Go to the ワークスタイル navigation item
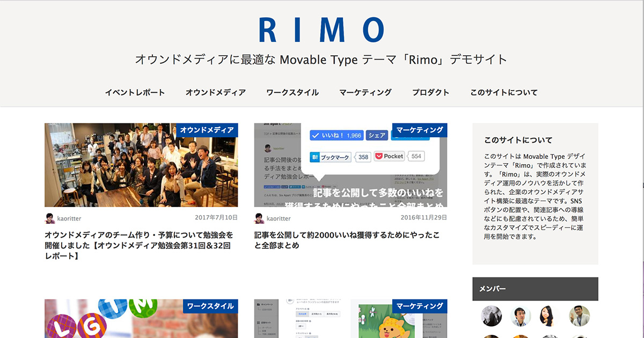644x338 pixels. [292, 92]
